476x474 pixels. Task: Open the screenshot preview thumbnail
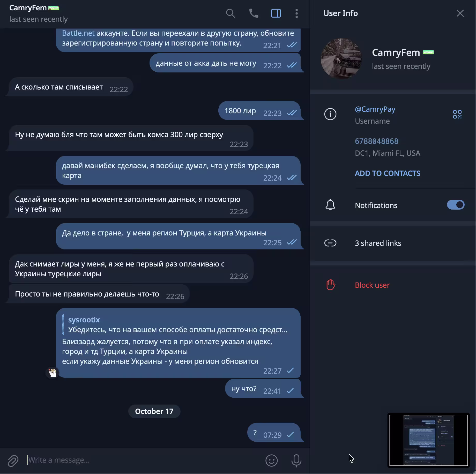click(428, 440)
